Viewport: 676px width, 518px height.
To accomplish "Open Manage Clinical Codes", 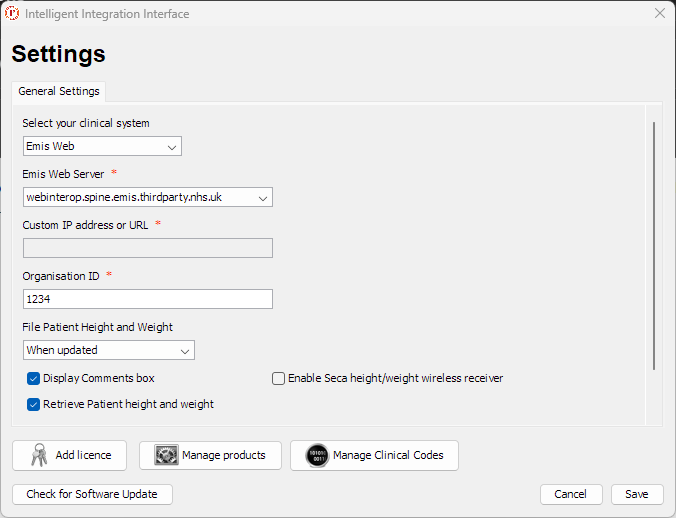I will pyautogui.click(x=374, y=455).
